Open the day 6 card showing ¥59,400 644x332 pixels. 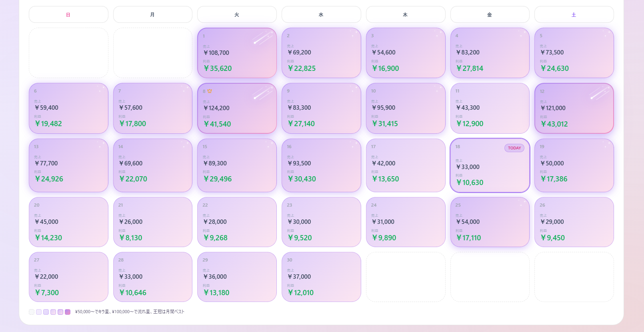pyautogui.click(x=68, y=108)
